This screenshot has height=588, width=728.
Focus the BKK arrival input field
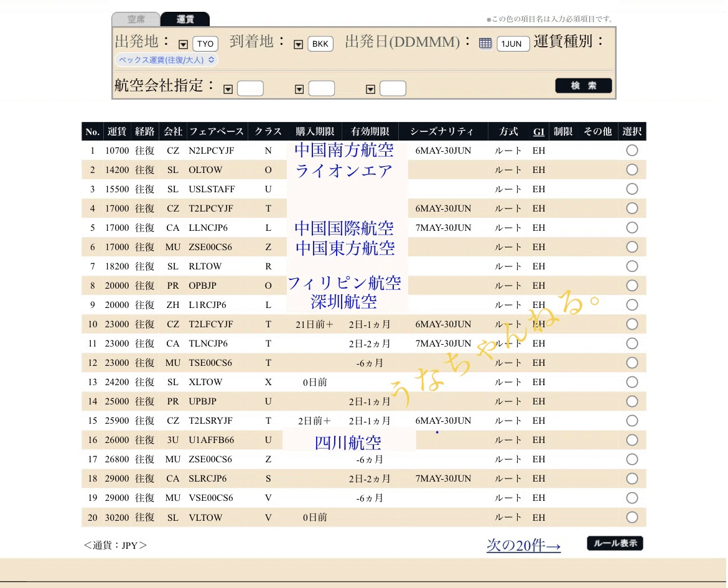(x=320, y=44)
